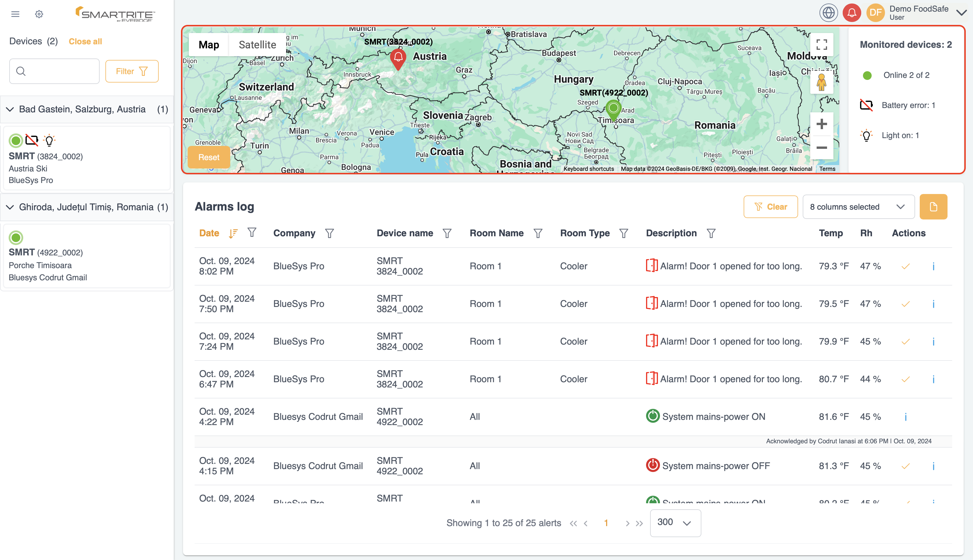Screen dimensions: 973x560
Task: Switch the map to Satellite view
Action: tap(257, 45)
